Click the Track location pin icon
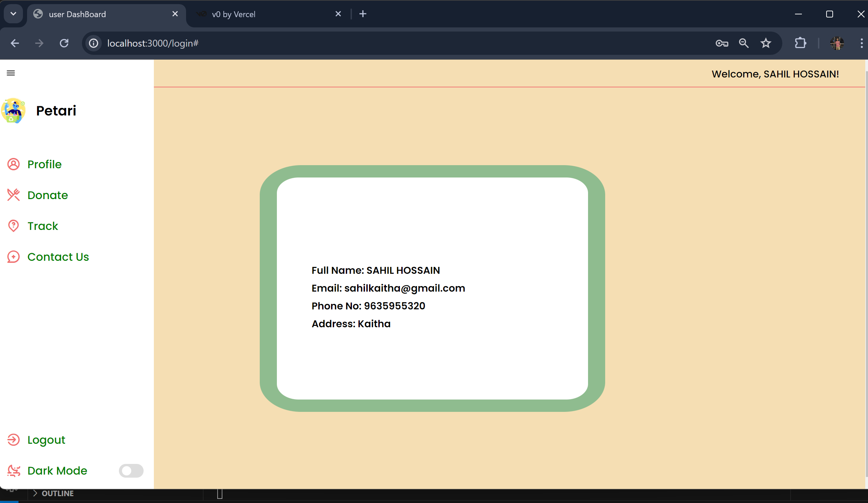Image resolution: width=868 pixels, height=503 pixels. 13,226
